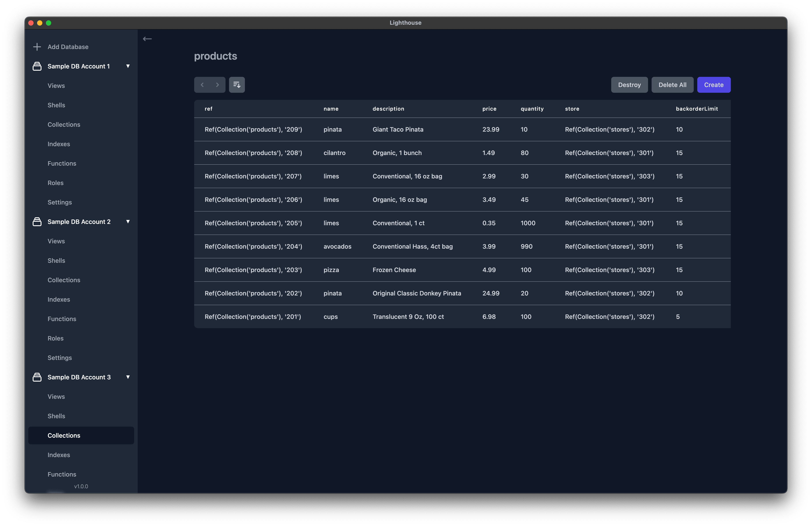Click the quantity column header
This screenshot has height=526, width=812.
[532, 109]
